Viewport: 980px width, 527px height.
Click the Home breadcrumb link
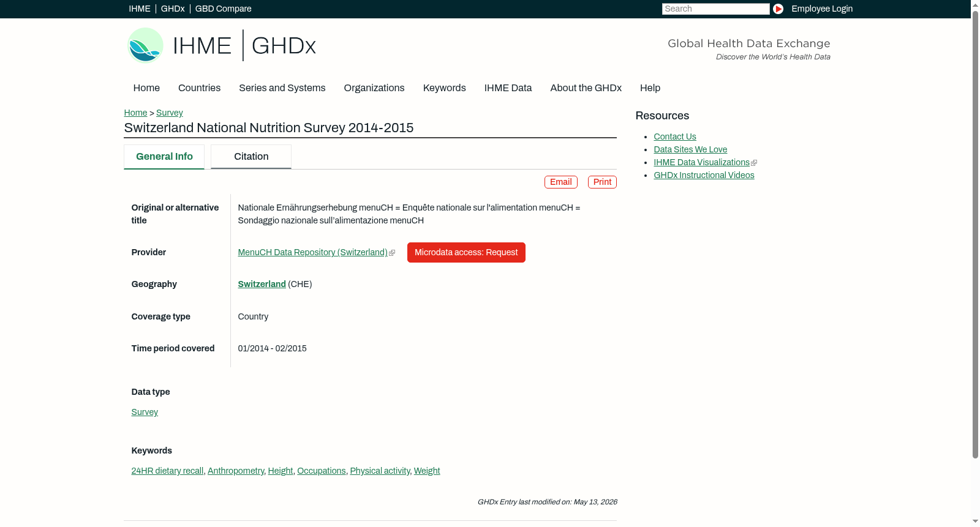pyautogui.click(x=135, y=113)
